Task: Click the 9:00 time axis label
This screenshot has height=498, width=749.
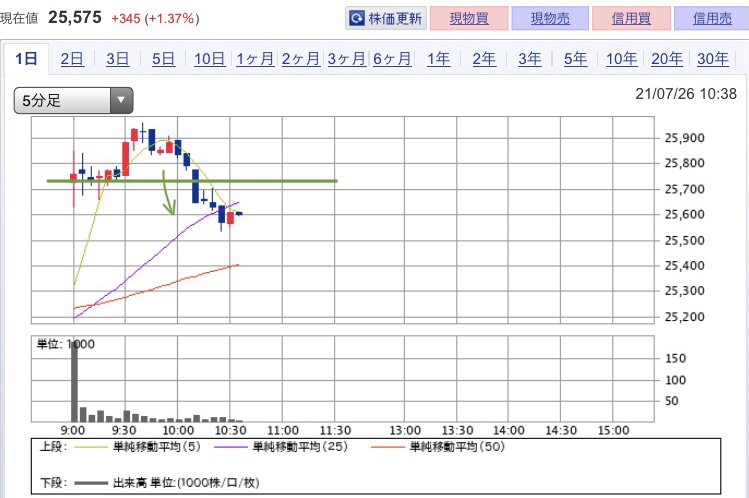Action: (x=73, y=430)
